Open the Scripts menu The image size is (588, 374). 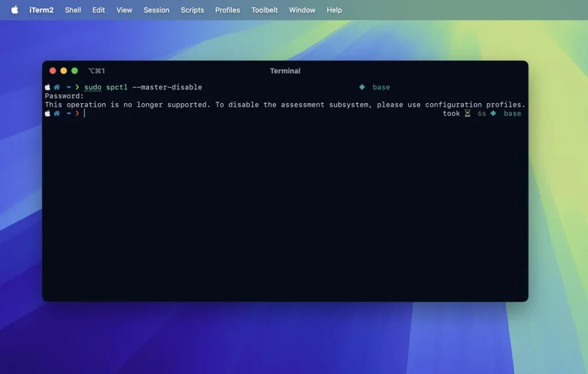pos(192,10)
